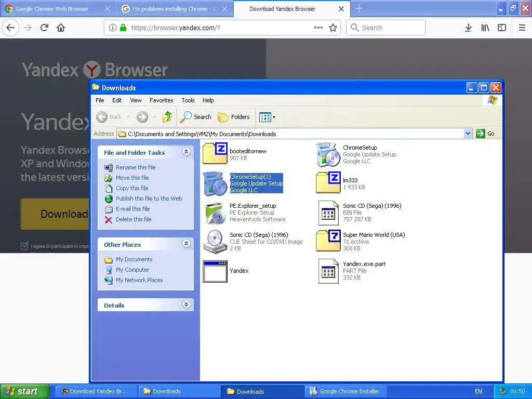This screenshot has width=532, height=399.
Task: Select the Sonic CD BIN file icon
Action: pos(328,212)
